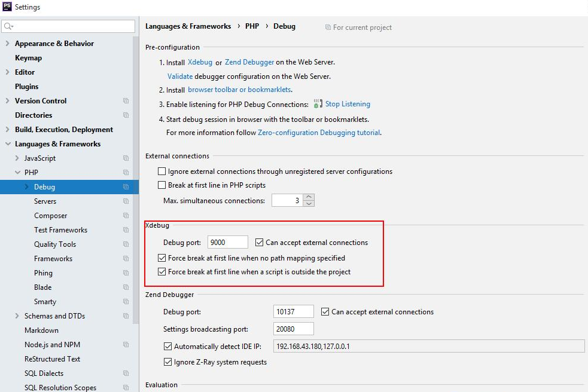Increase max simultaneous connections with up arrow
Viewport: 588px width, 392px height.
[309, 197]
